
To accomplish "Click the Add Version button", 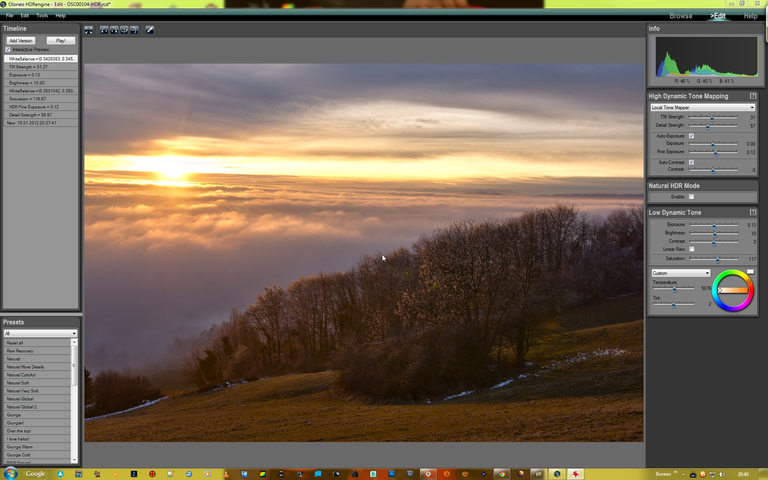I will coord(21,40).
